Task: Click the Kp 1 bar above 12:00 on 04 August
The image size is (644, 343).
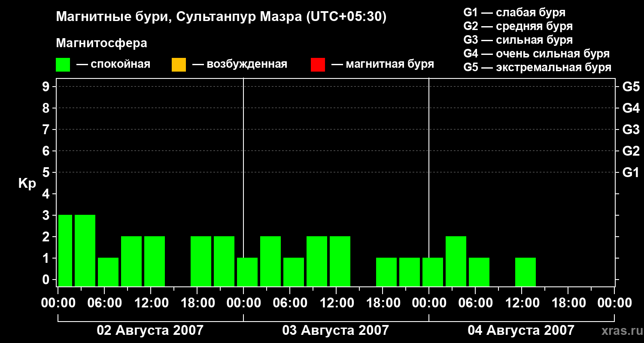Action: [x=526, y=272]
